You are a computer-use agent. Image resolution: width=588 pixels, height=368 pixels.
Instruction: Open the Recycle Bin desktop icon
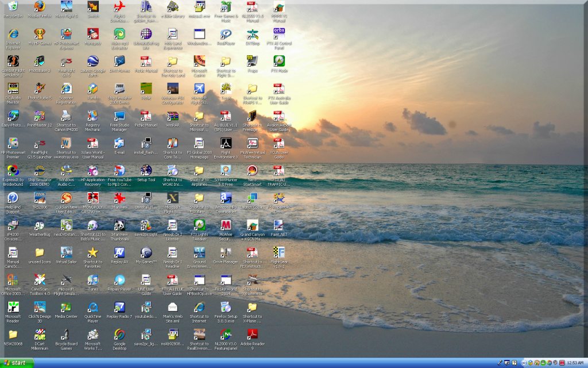point(13,7)
